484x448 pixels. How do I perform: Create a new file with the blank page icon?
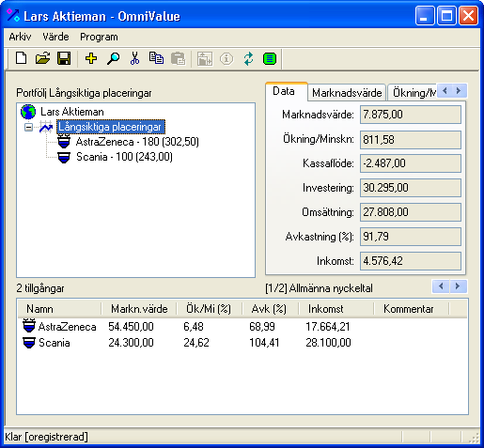point(21,58)
